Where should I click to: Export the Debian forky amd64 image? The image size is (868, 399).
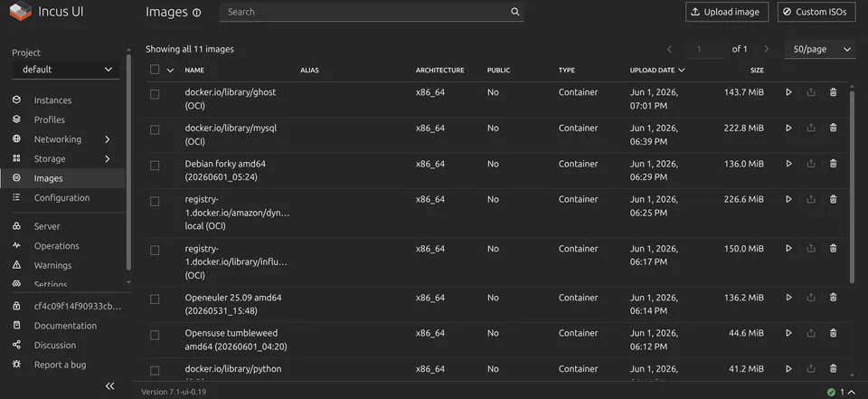[811, 164]
